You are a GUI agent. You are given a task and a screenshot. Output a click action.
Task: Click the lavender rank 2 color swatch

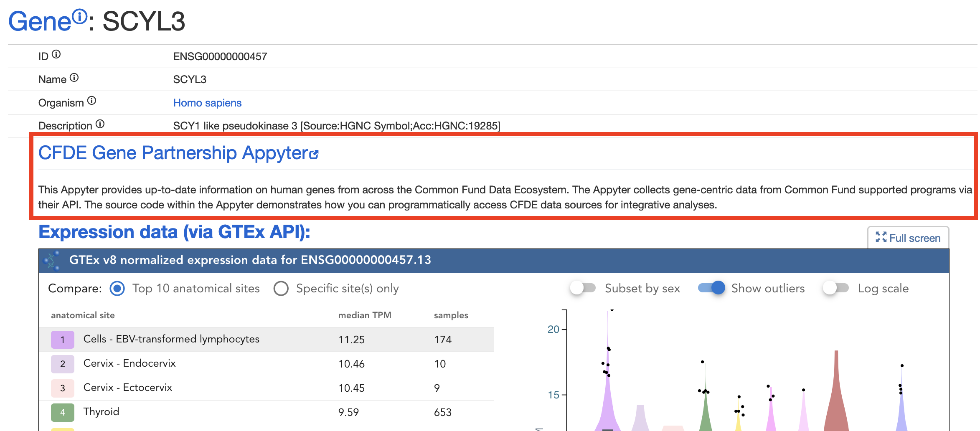point(63,364)
